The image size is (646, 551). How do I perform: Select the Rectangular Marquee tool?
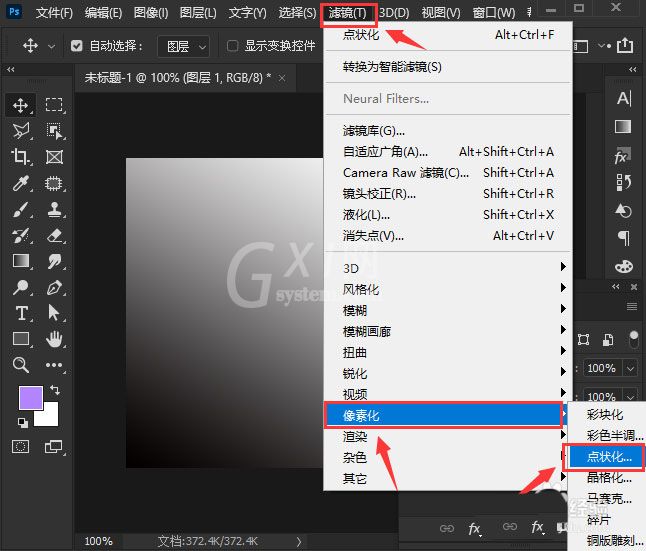(x=54, y=105)
